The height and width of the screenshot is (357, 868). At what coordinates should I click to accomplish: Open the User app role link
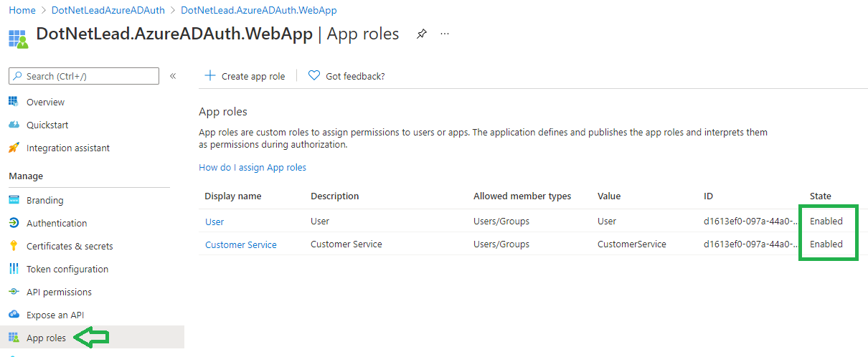(214, 222)
